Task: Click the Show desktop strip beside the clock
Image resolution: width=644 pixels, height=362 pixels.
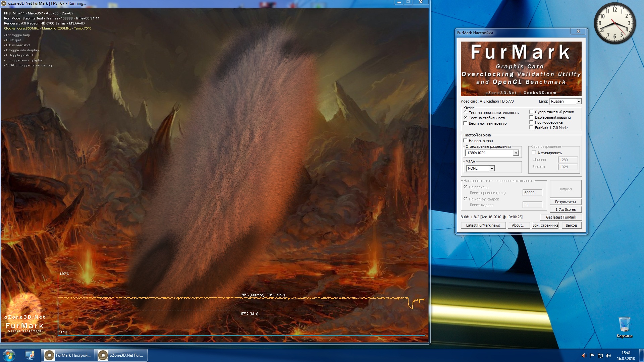Action: [641, 356]
